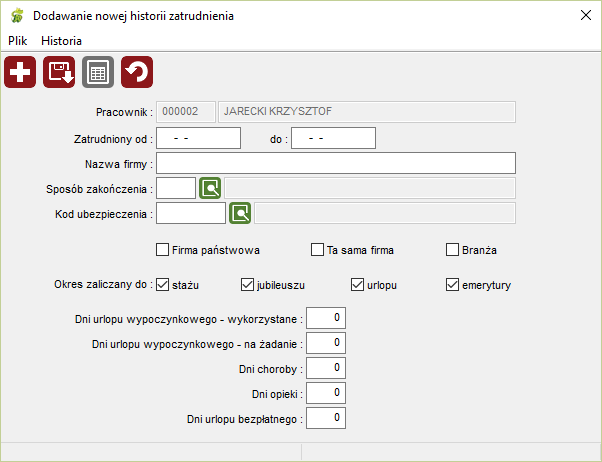The height and width of the screenshot is (462, 602).
Task: Open the Historia menu
Action: tap(61, 41)
